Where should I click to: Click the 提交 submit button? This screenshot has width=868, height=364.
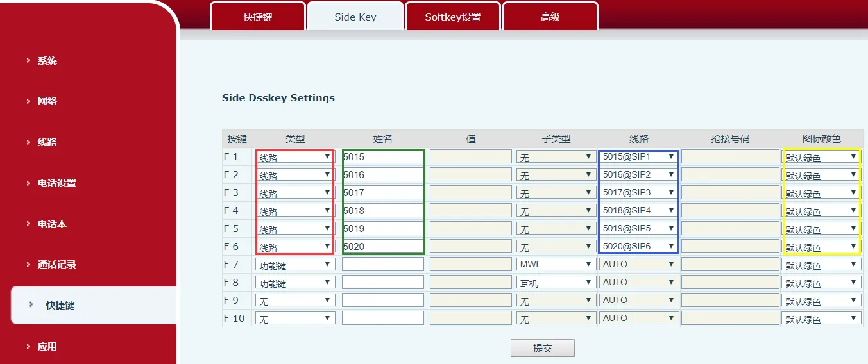(542, 348)
